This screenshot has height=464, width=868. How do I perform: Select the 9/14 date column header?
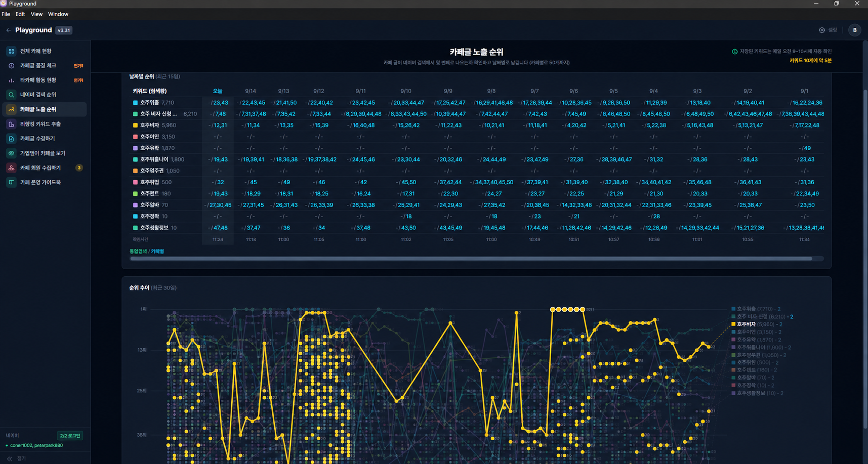pyautogui.click(x=251, y=91)
